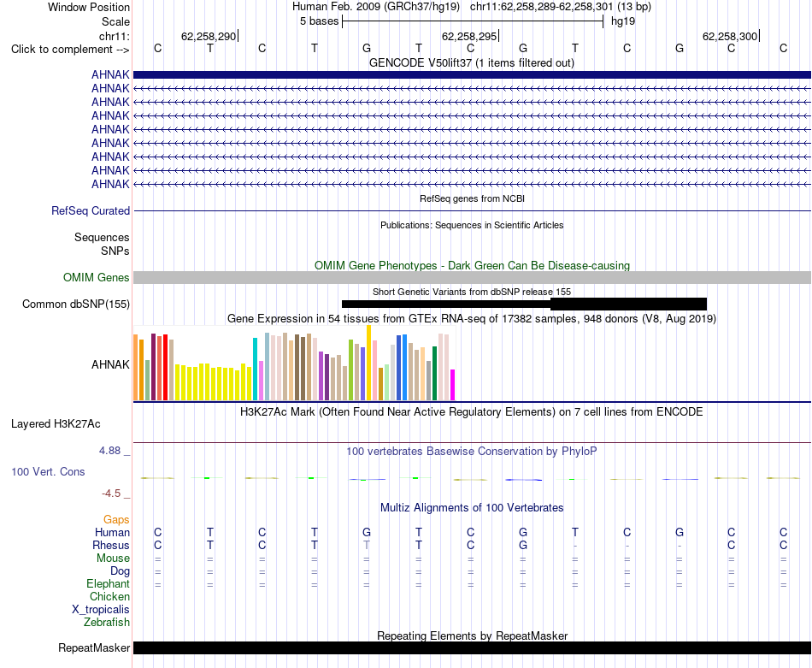
Task: Select the thick dbSNP variant bar
Action: coord(629,304)
